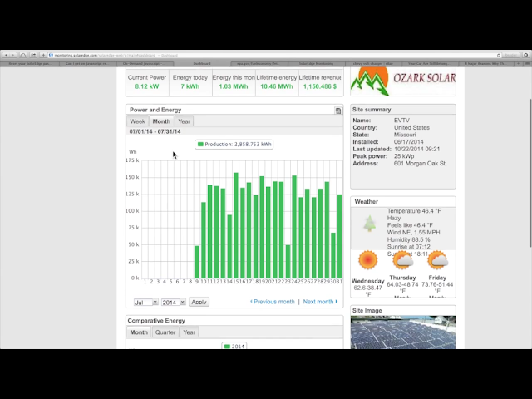532x399 pixels.
Task: Click the Lifetime energy 10.46 MWh value
Action: [277, 86]
